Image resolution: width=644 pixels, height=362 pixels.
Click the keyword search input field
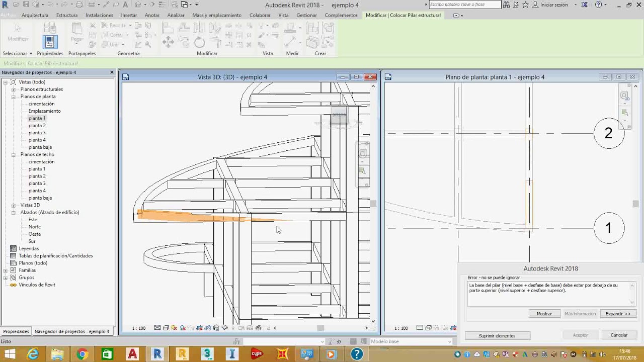pyautogui.click(x=465, y=5)
